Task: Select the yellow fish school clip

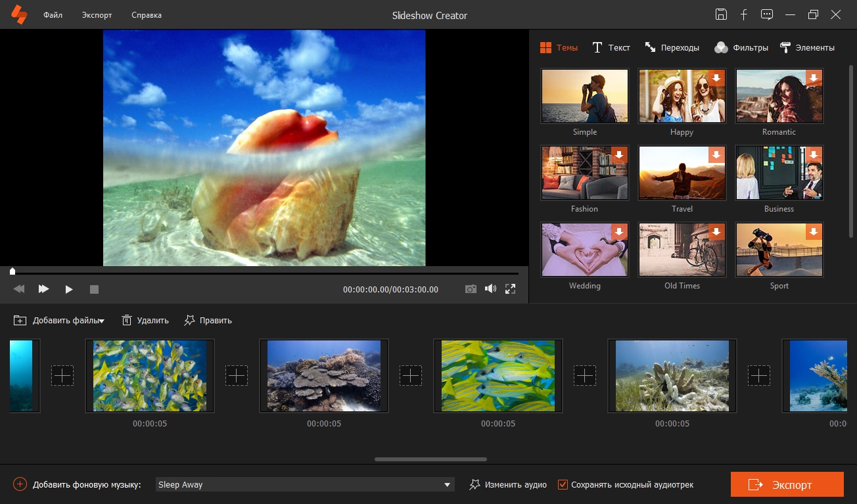Action: coord(150,376)
